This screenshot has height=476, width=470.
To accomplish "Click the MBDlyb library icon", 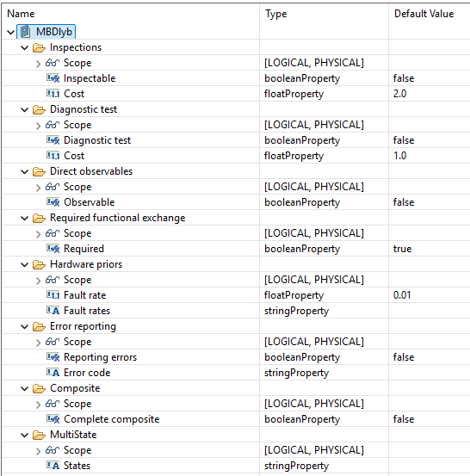I will click(26, 32).
